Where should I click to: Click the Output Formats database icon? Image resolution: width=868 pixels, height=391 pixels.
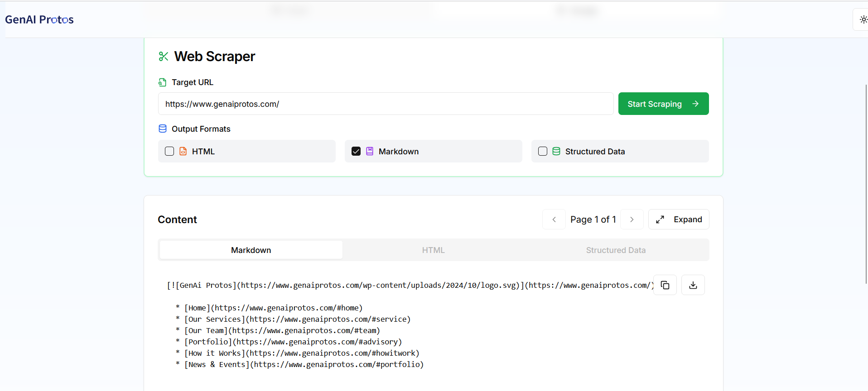coord(163,129)
